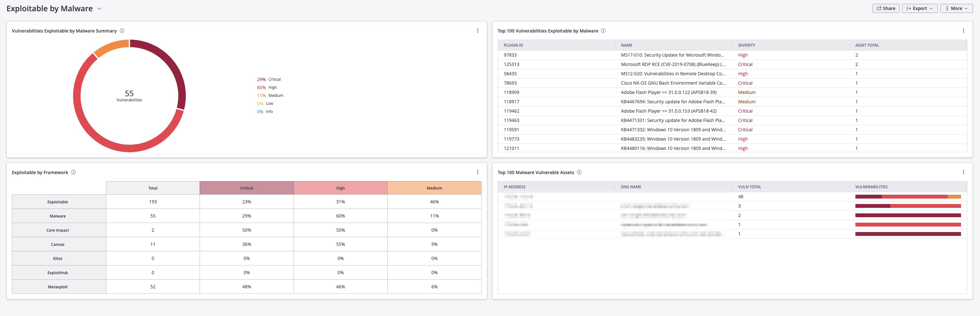The height and width of the screenshot is (316, 980).
Task: Click info icon next to Top 100 Vulnerabilities title
Action: coord(603,31)
